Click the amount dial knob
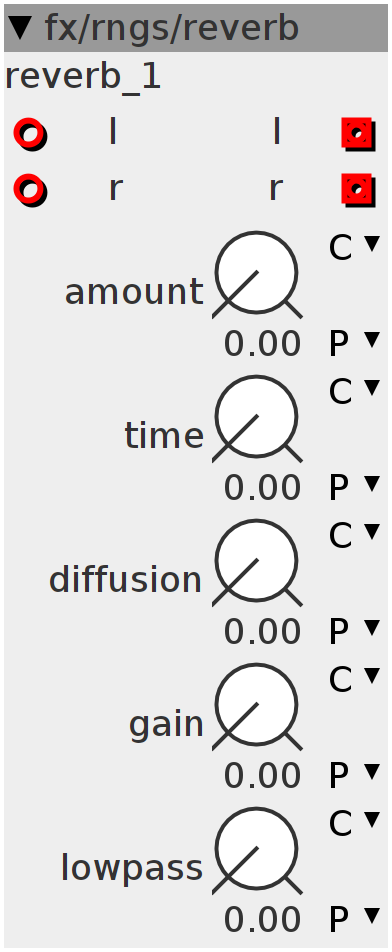The width and height of the screenshot is (392, 952). pyautogui.click(x=257, y=275)
